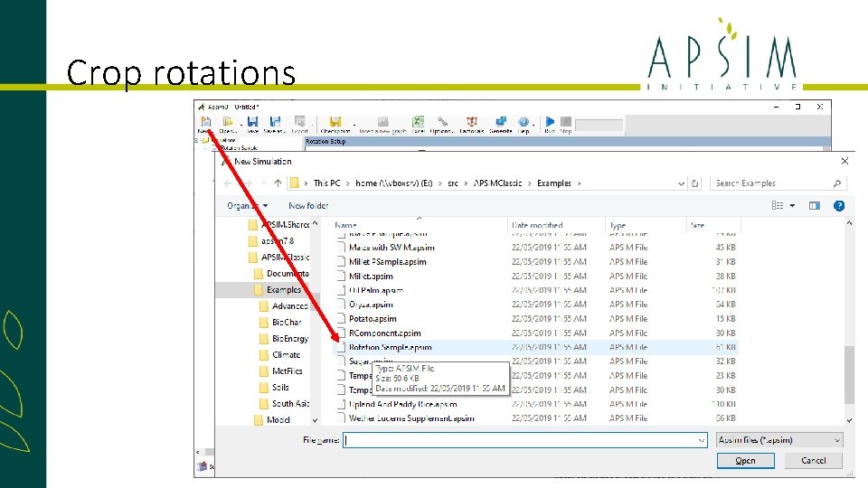Expand the address bar history dropdown
Viewport: 868px width, 488px height.
coord(682,183)
